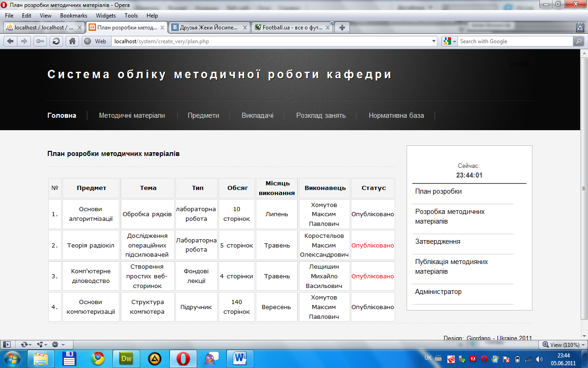The width and height of the screenshot is (588, 368).
Task: Check the battery tray icon
Action: point(517,359)
